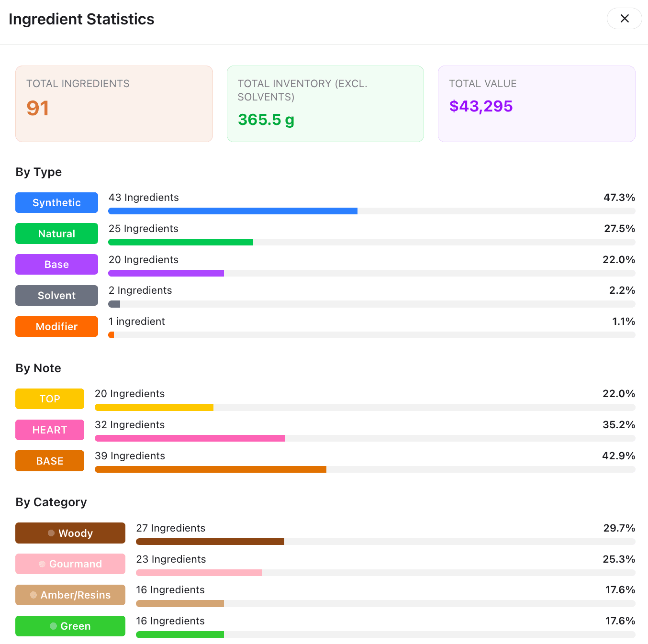Click the Modifier type label
Screen dimensions: 648x644
pyautogui.click(x=56, y=326)
